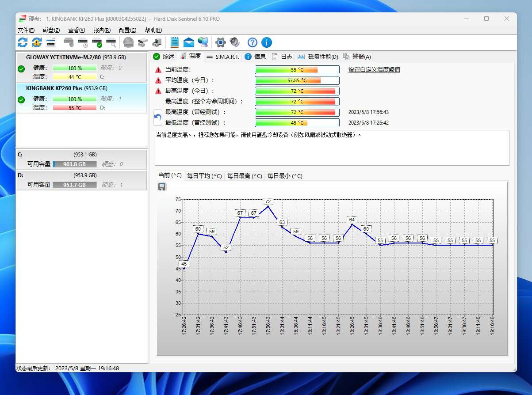
Task: Open settings with the gear icon
Action: click(x=220, y=42)
